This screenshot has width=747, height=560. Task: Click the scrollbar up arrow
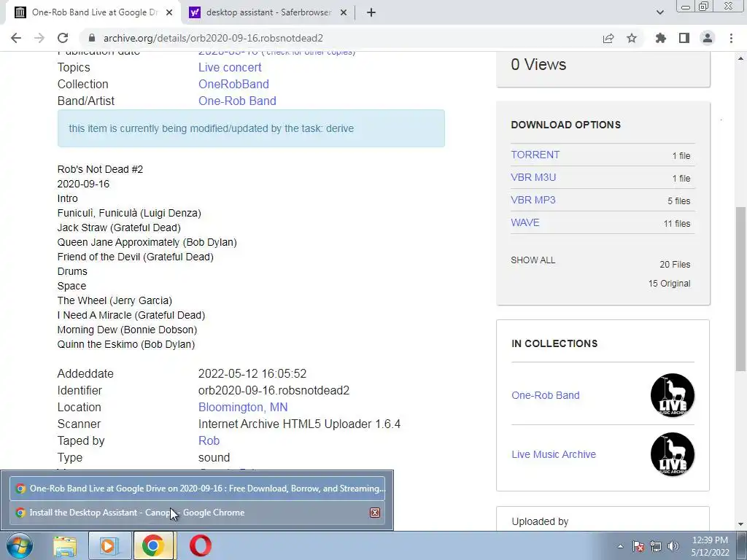tap(741, 58)
